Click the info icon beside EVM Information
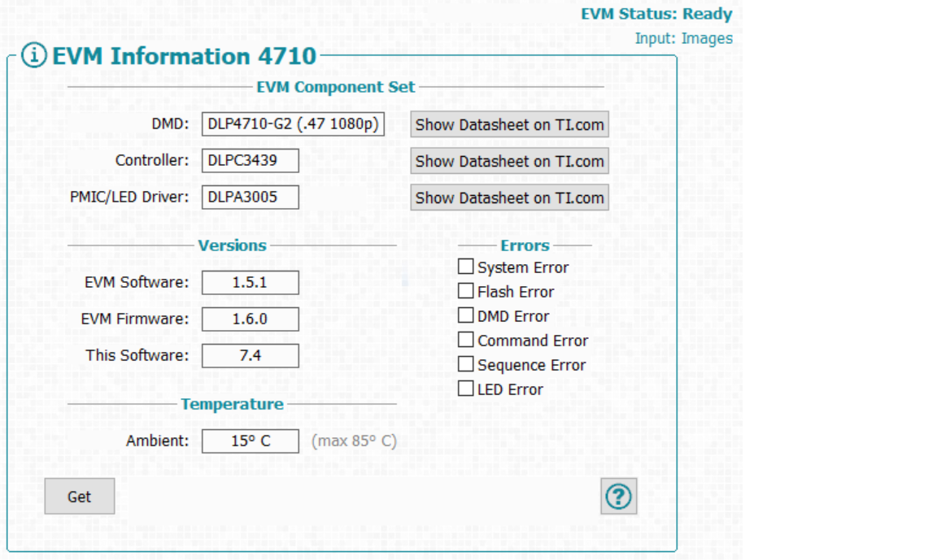Viewport: 937px width, 560px height. tap(34, 55)
